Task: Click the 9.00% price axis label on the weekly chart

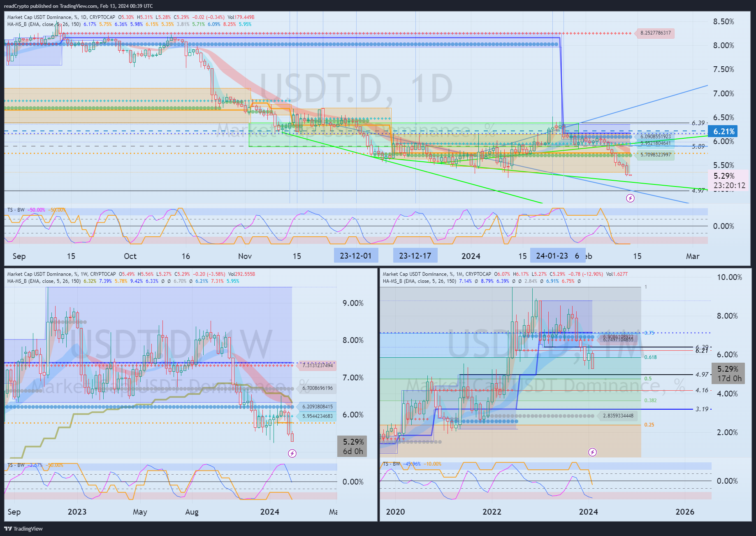Action: (353, 303)
